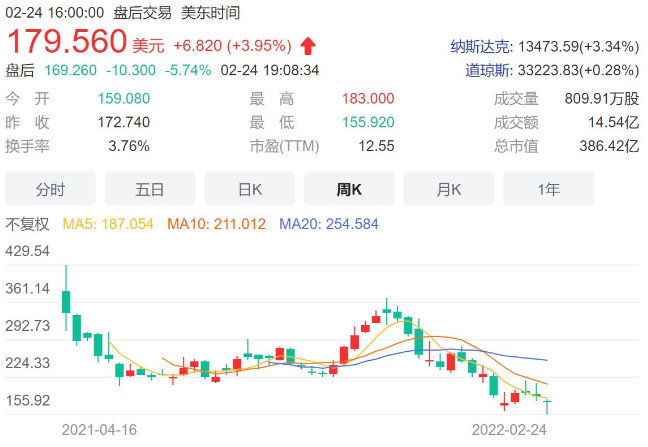Select the MA5 moving average label
Viewport: 648px width, 447px height.
108,224
